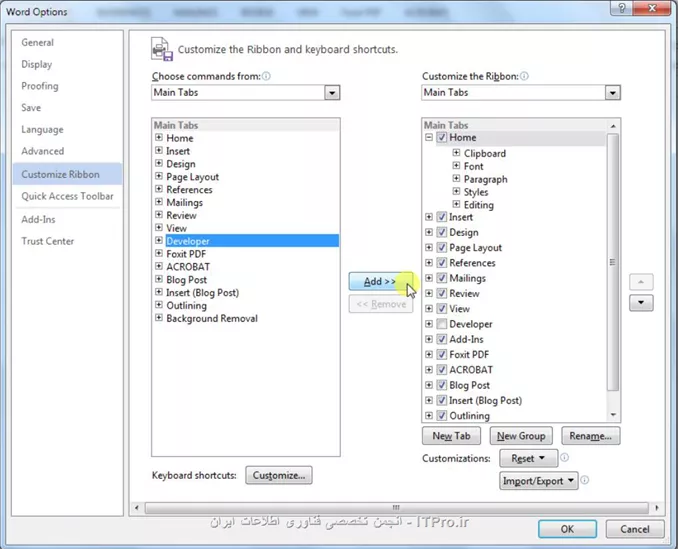The image size is (678, 549).
Task: Select Mailings in the left commands list
Action: (x=185, y=202)
